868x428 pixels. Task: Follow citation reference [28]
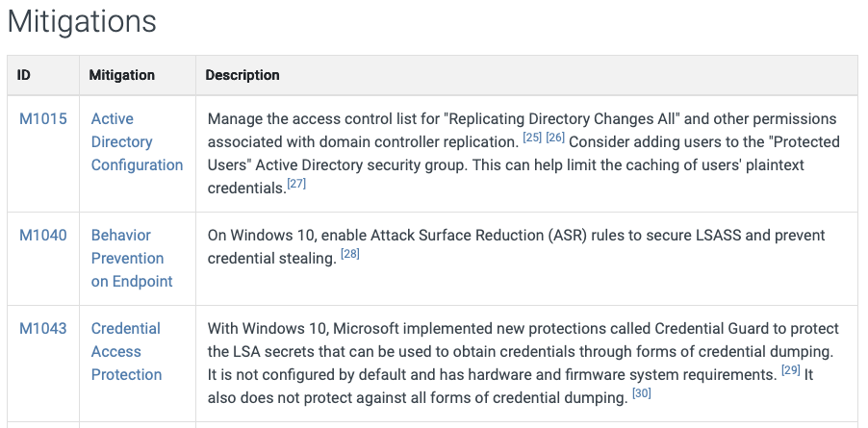coord(349,254)
